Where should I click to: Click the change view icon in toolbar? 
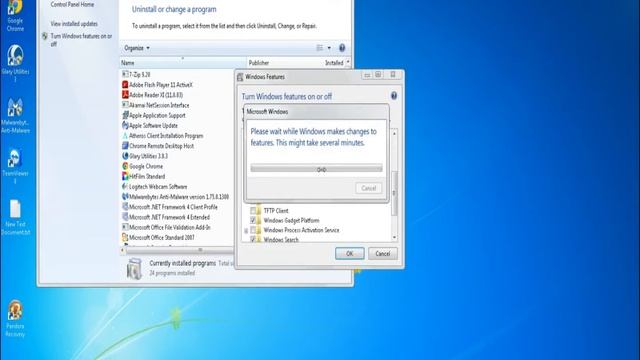pos(320,48)
